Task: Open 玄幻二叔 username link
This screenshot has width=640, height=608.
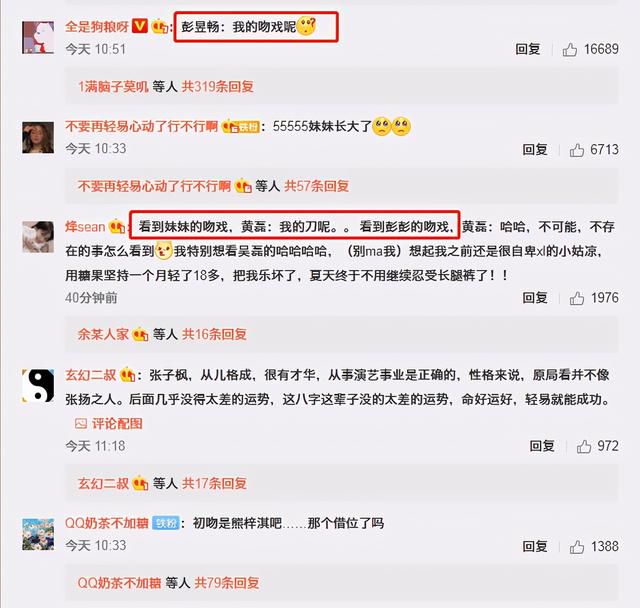Action: [x=91, y=375]
